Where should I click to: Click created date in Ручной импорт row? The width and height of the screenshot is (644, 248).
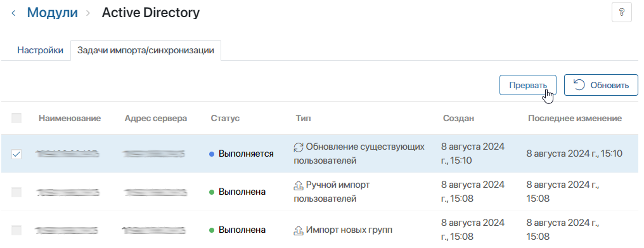coord(473,192)
